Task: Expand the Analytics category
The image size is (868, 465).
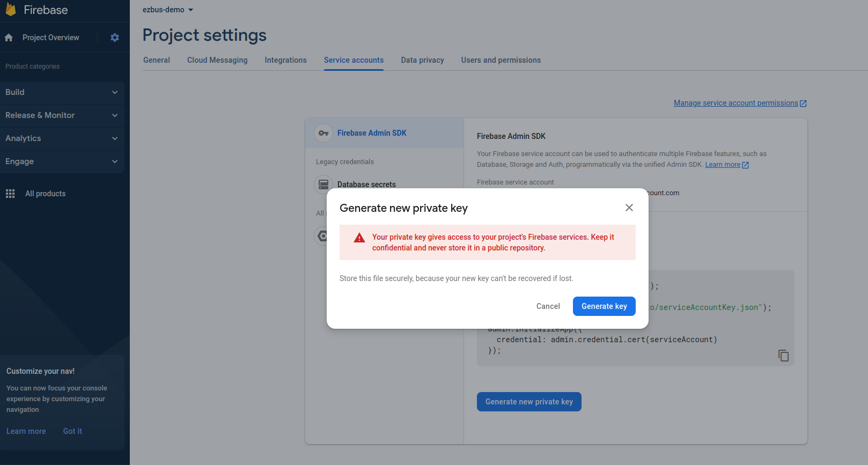Action: 62,138
